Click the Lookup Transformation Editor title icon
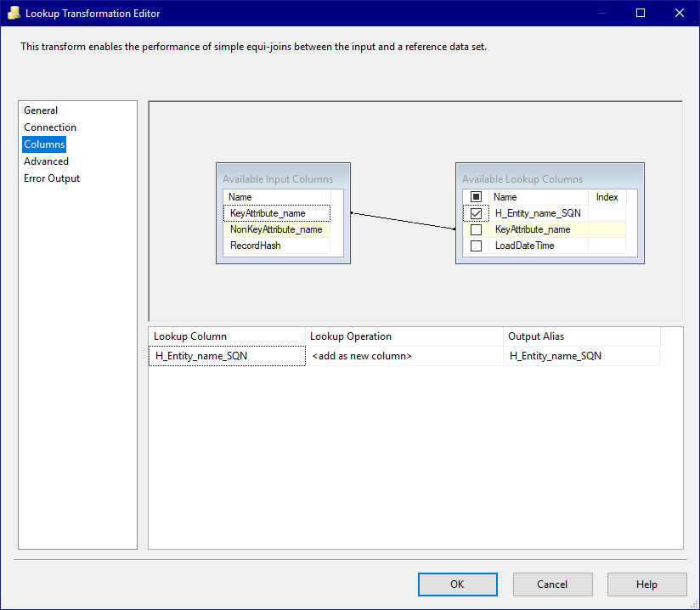Screen dimensions: 700x610 click(14, 13)
